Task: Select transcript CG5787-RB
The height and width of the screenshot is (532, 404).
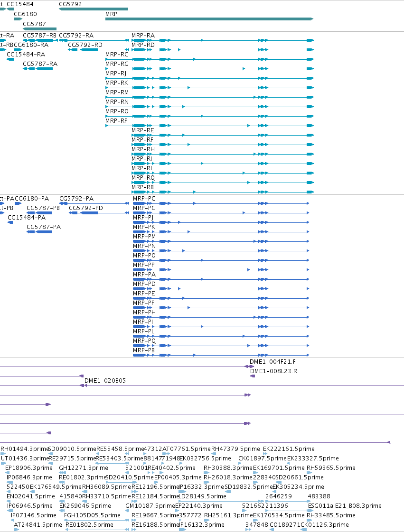Action: click(x=39, y=36)
